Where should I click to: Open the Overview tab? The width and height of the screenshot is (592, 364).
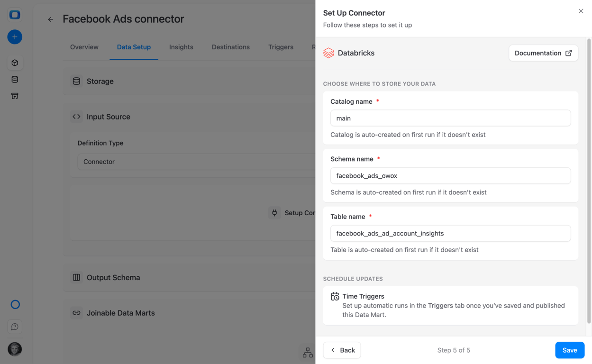[84, 47]
